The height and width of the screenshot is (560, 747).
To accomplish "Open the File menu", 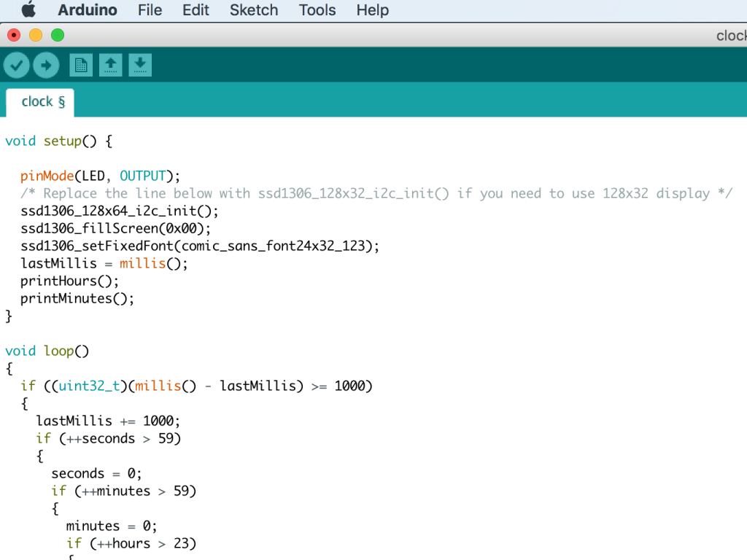I will click(150, 10).
